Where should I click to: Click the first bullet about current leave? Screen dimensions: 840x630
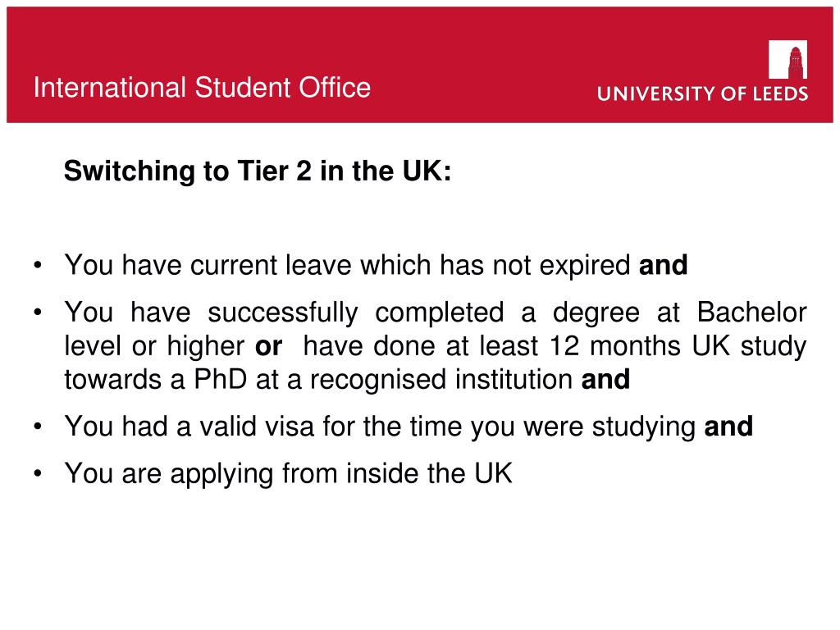376,265
